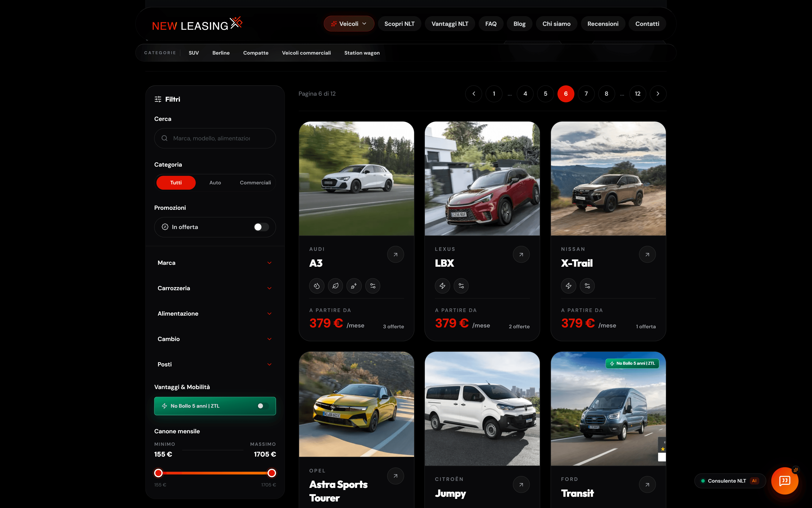Click Audi A3 fuel drop icon

coord(316,286)
